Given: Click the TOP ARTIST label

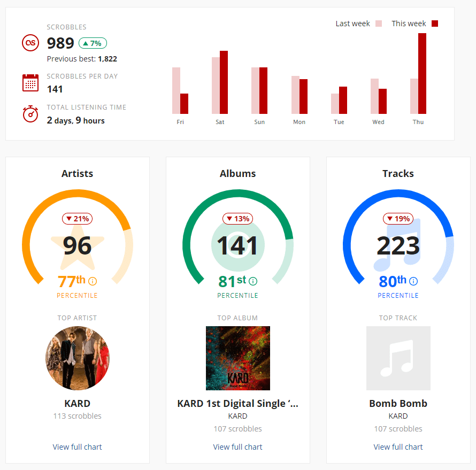Looking at the screenshot, I should (x=77, y=318).
